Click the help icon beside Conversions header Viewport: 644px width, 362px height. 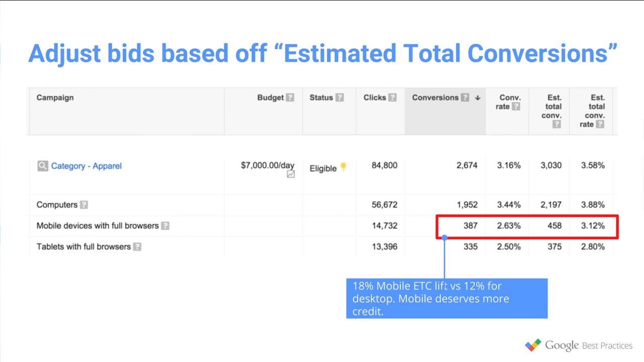465,98
